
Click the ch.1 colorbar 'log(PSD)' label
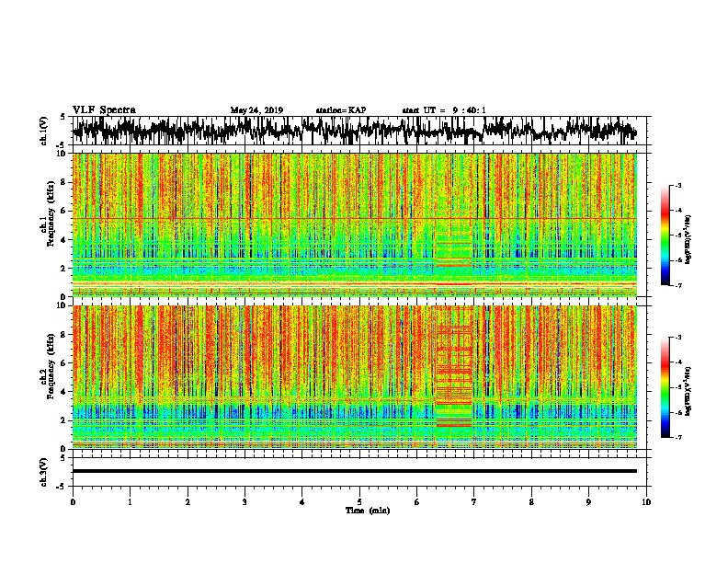click(688, 239)
